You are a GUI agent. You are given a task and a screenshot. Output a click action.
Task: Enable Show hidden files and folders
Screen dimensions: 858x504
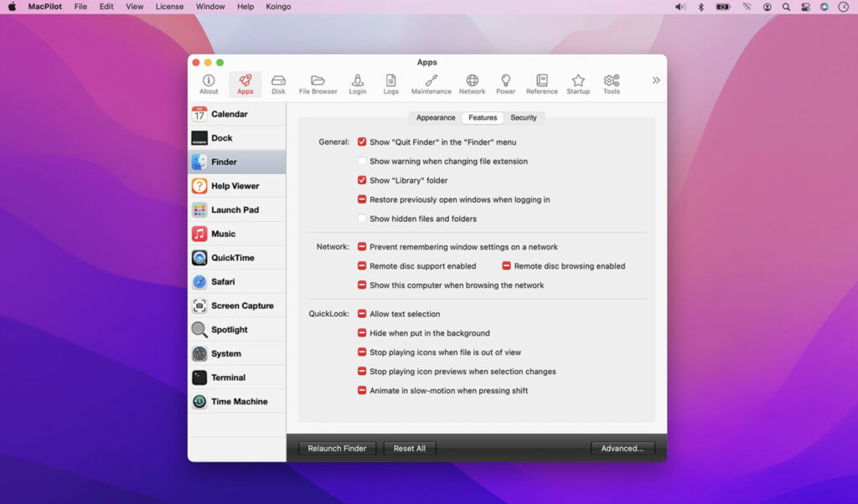click(362, 219)
